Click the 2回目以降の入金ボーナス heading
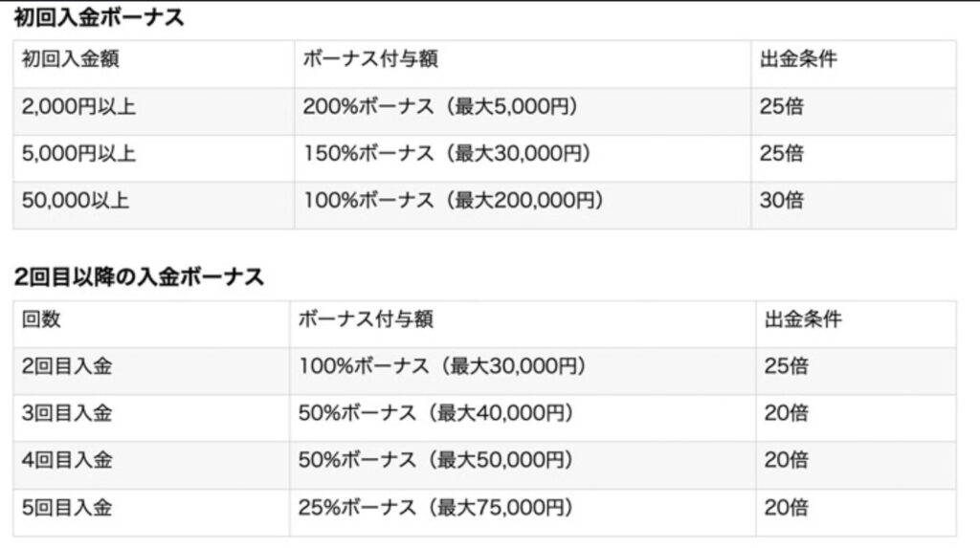Screen dimensions: 980x548 pos(139,276)
